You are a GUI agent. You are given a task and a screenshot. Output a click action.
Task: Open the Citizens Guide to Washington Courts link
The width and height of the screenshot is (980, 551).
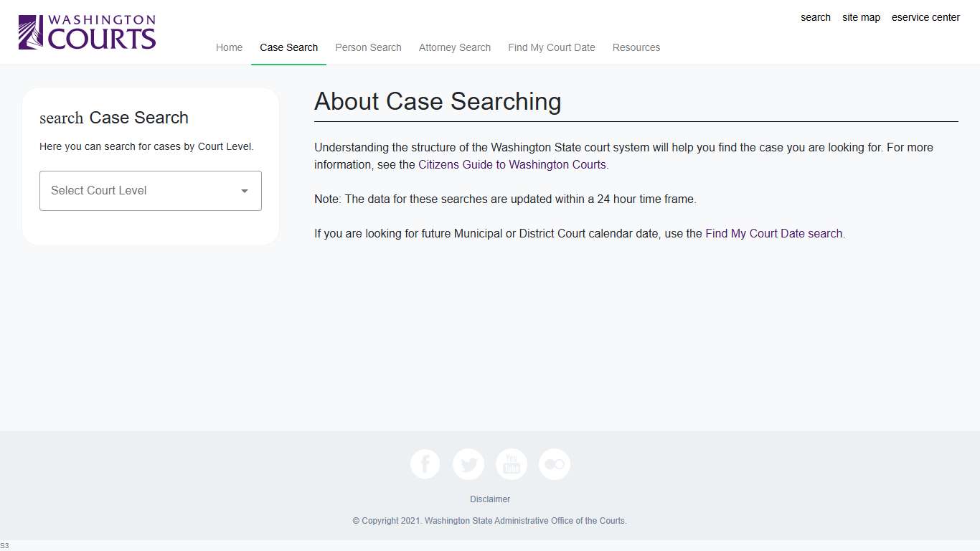coord(512,164)
